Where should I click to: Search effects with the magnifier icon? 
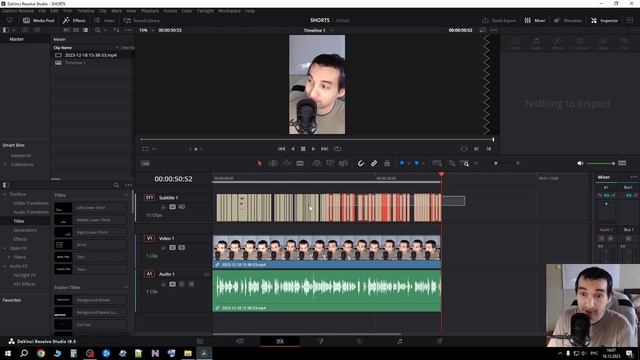click(116, 185)
